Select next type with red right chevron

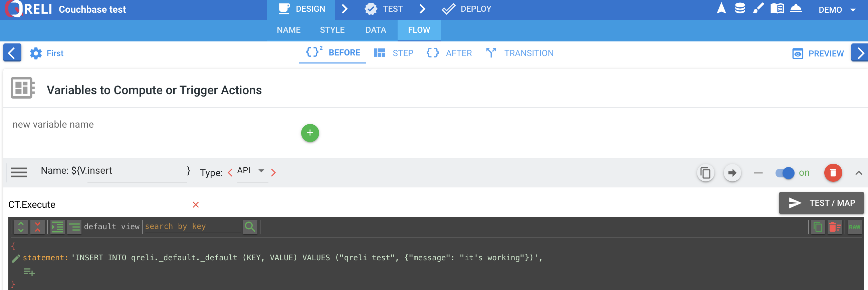pyautogui.click(x=273, y=173)
